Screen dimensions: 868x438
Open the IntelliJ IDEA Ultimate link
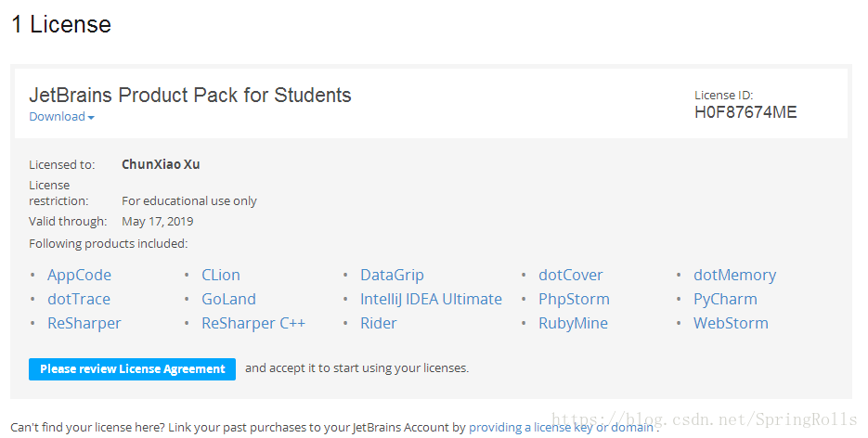431,299
